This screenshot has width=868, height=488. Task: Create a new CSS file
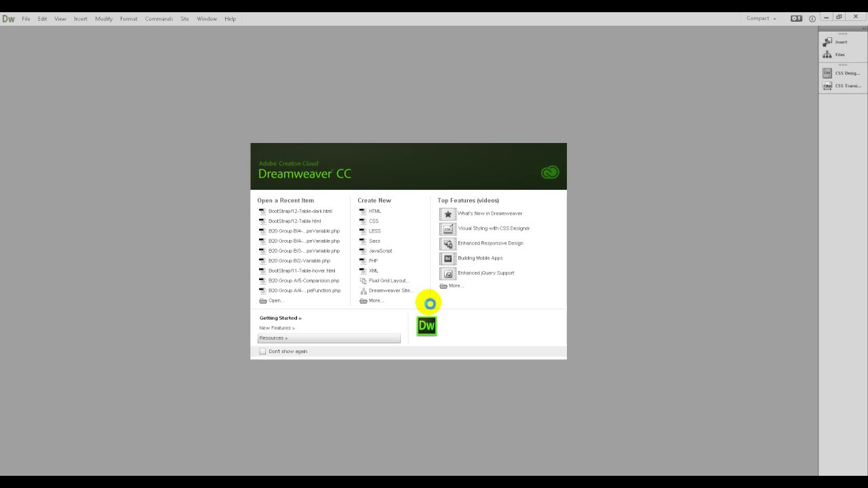coord(369,221)
